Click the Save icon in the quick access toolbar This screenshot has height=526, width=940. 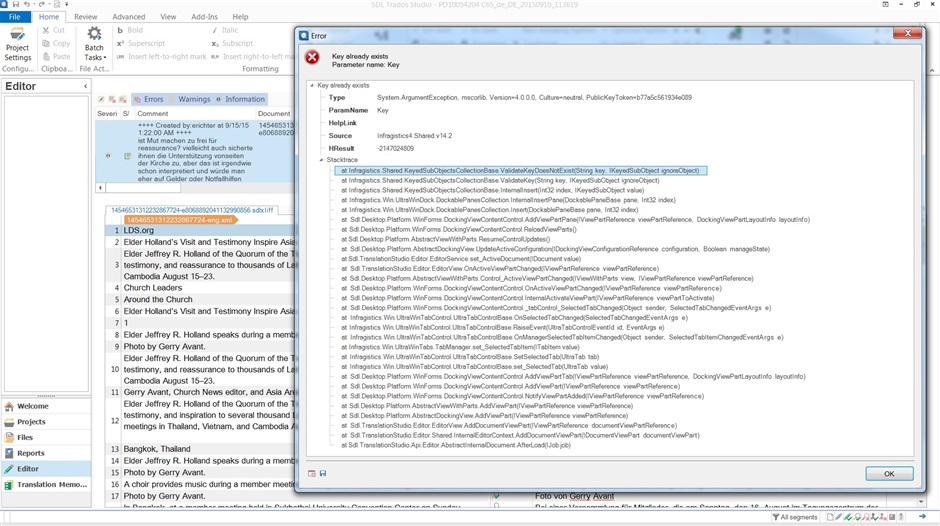point(18,5)
